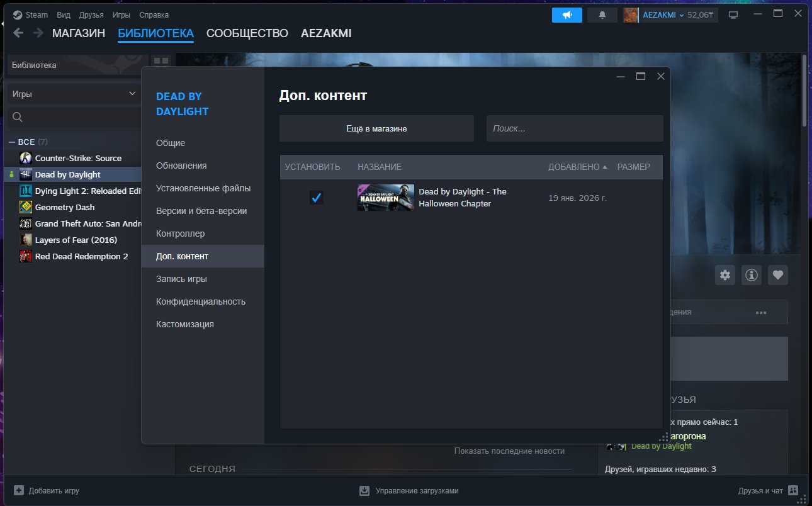Image resolution: width=812 pixels, height=506 pixels.
Task: Go to the СООБЩЕСТВО tab
Action: (x=247, y=33)
